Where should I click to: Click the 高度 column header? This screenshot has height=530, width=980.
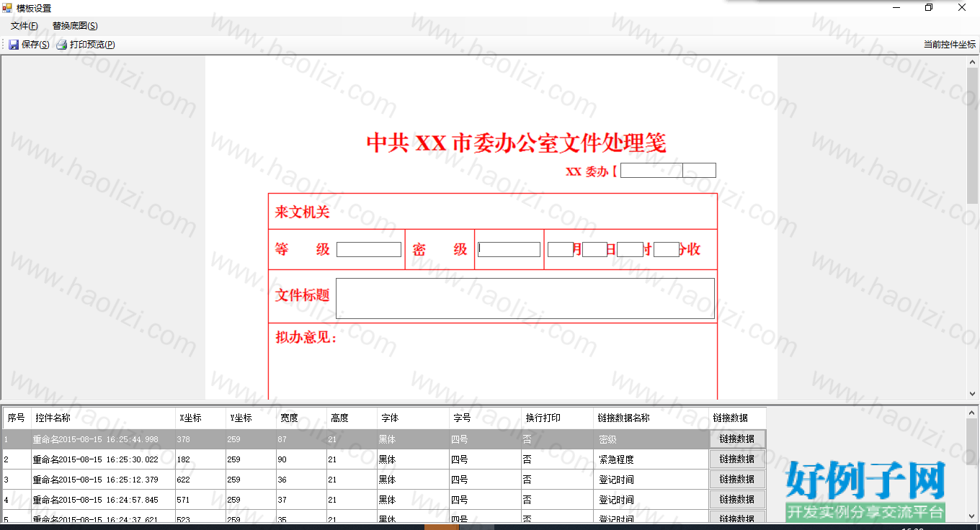352,418
